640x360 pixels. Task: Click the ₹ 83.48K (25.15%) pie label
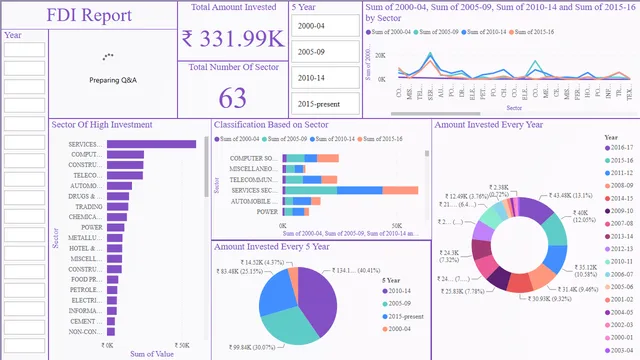pyautogui.click(x=240, y=271)
